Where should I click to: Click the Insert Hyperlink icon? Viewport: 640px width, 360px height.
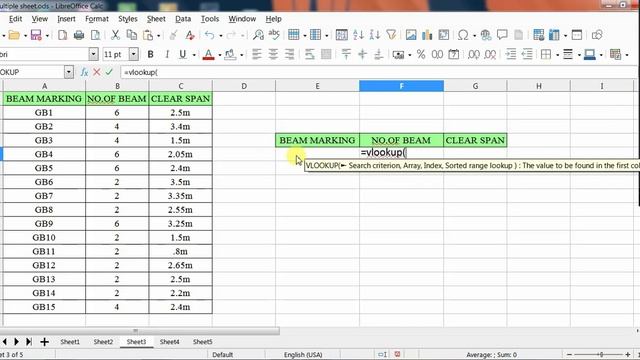[486, 36]
